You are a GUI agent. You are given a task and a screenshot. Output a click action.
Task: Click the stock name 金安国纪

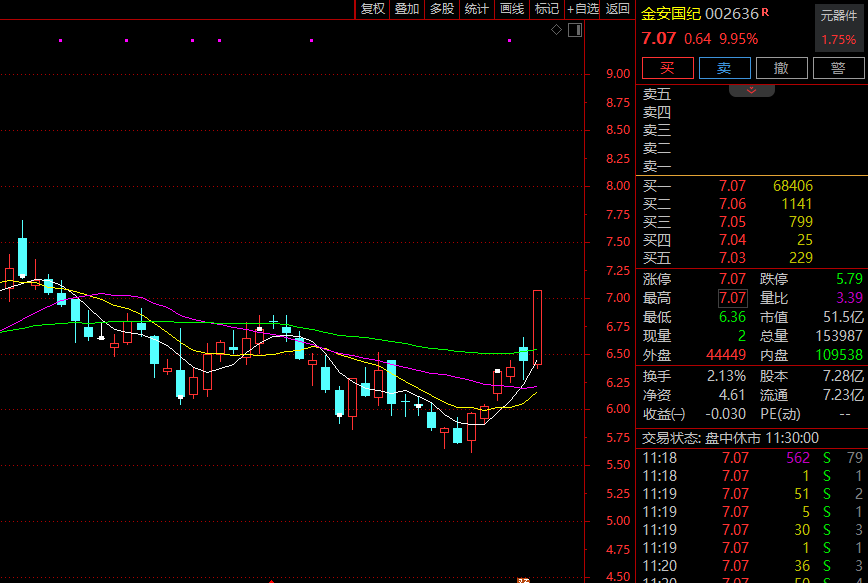tap(671, 14)
